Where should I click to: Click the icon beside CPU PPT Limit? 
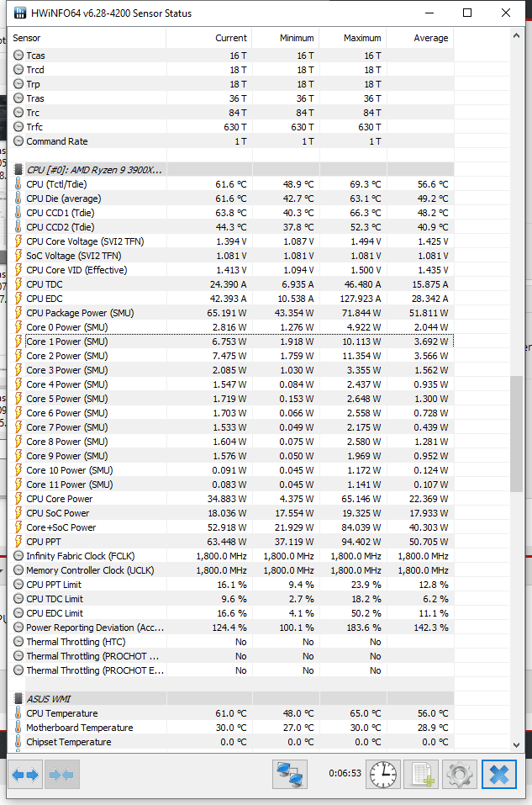[18, 585]
